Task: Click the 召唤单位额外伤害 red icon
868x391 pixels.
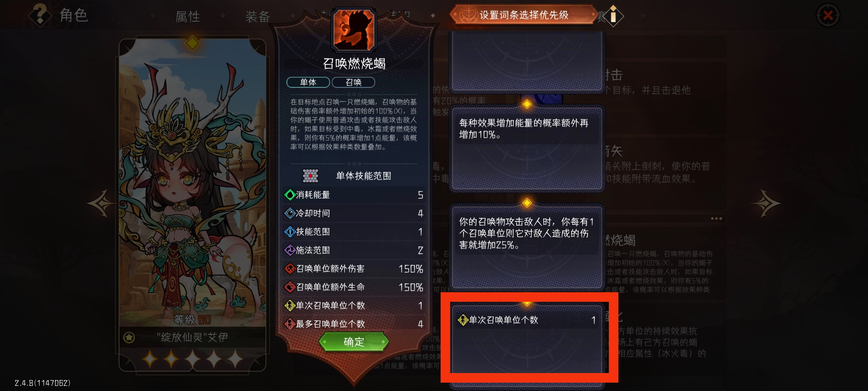Action: pos(289,269)
